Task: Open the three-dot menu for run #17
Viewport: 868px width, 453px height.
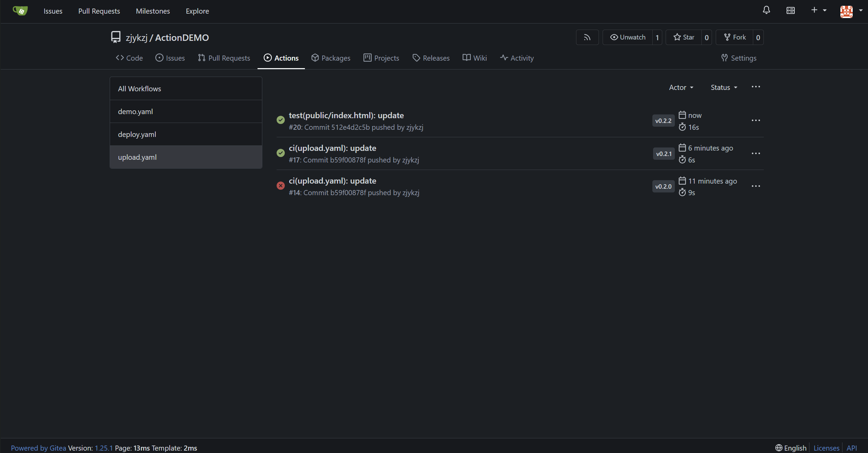Action: pos(756,154)
